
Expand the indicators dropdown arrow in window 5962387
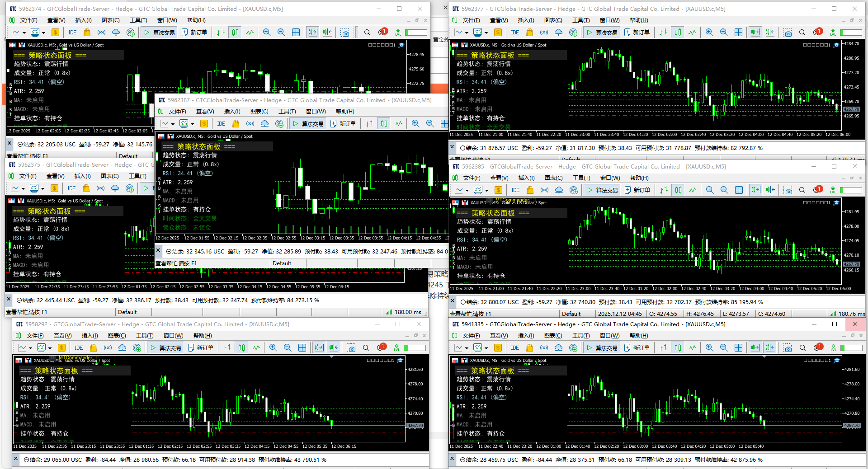pos(192,124)
